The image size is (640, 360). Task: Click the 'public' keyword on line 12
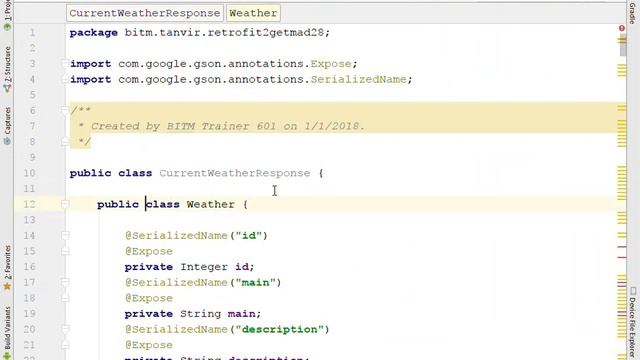click(x=118, y=204)
